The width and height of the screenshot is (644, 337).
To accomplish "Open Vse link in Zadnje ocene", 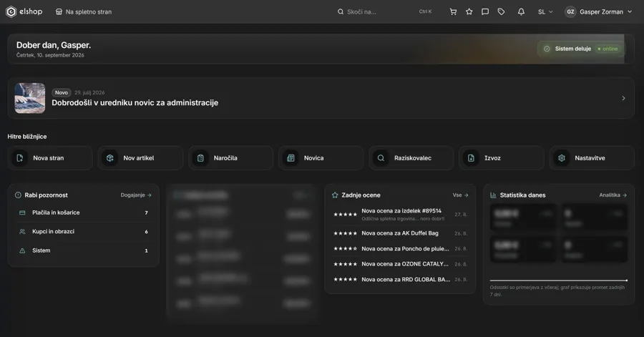I will coord(460,195).
